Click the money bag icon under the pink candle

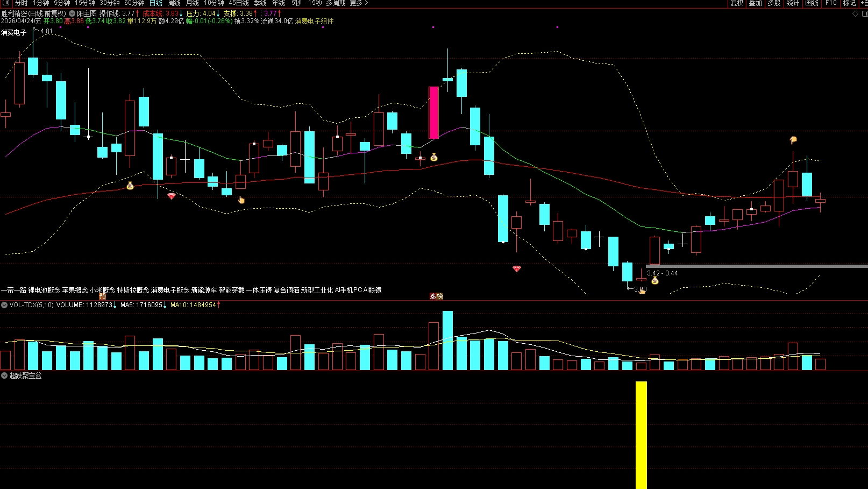434,157
